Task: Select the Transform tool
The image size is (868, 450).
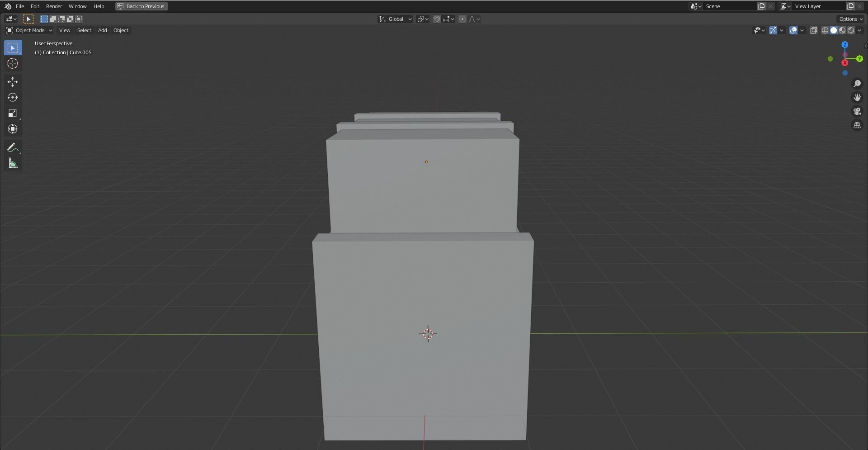Action: point(12,129)
